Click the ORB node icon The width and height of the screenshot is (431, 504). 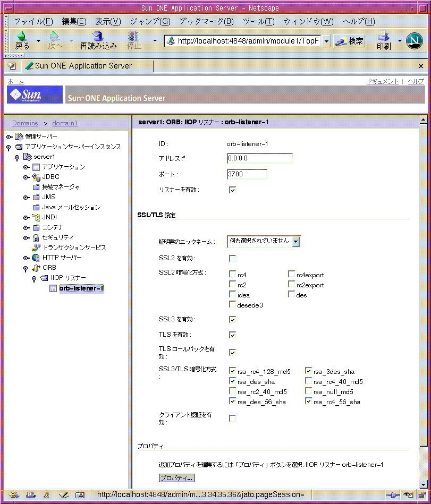point(36,268)
